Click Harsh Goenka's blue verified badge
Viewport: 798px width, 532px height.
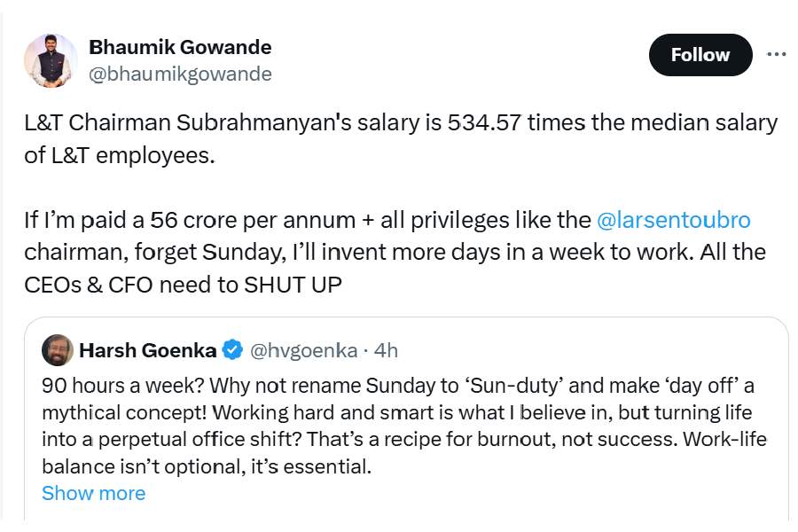[x=232, y=350]
